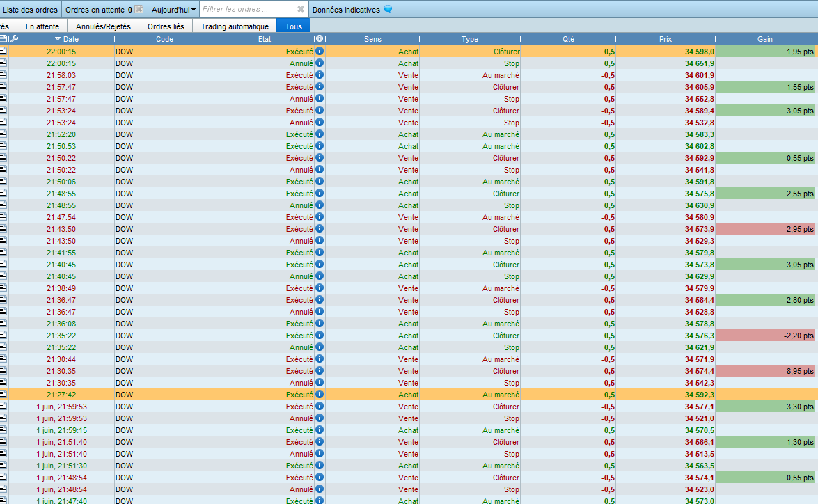Open info icon of the 21:38:49 order

point(320,288)
